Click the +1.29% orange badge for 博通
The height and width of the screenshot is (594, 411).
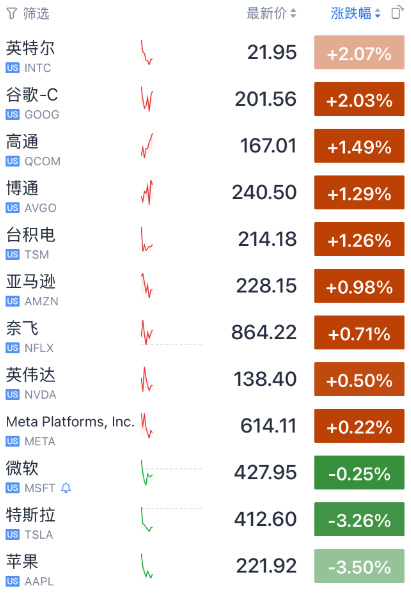coord(359,192)
